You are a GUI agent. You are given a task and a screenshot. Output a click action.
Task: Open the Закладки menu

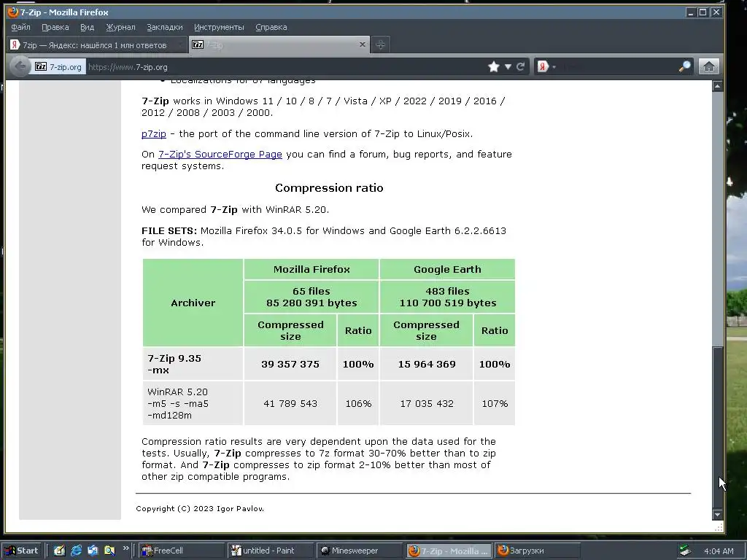(165, 27)
